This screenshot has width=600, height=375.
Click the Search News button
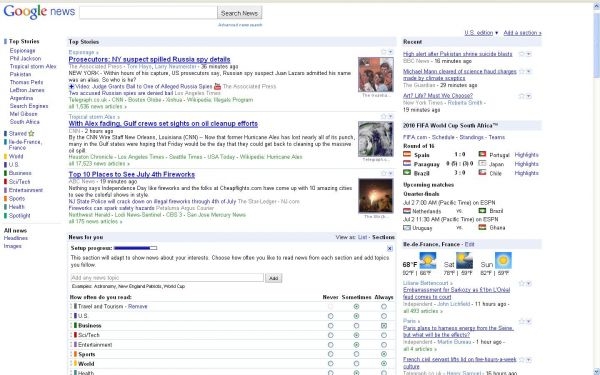coord(240,13)
